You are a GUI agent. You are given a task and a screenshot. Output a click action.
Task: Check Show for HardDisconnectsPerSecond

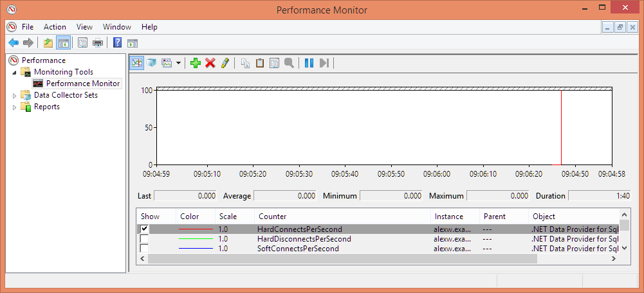click(145, 239)
